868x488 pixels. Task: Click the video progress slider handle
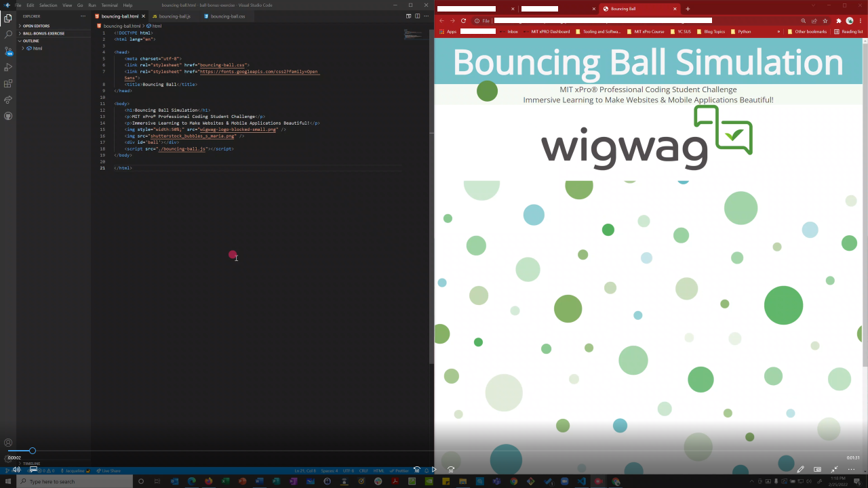32,451
